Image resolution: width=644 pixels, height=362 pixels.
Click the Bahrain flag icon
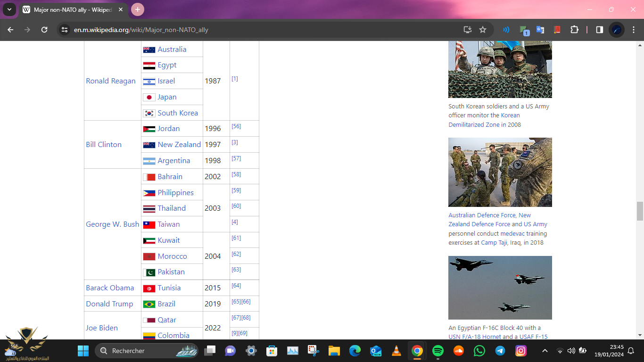149,177
